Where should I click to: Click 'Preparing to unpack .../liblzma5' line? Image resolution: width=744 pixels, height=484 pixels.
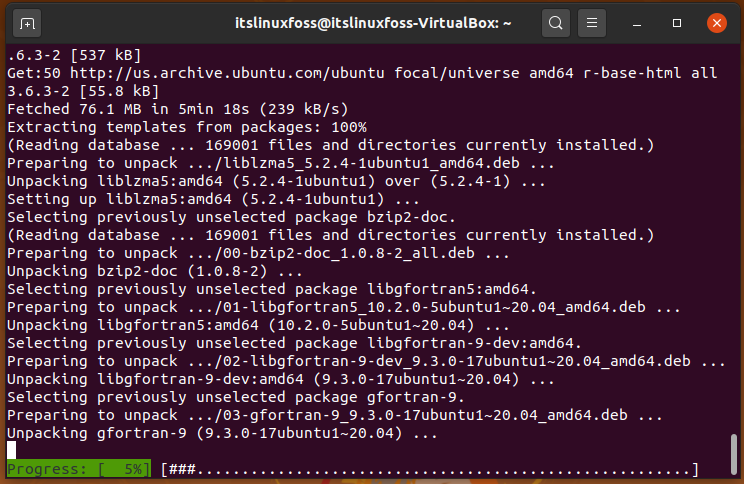(280, 163)
